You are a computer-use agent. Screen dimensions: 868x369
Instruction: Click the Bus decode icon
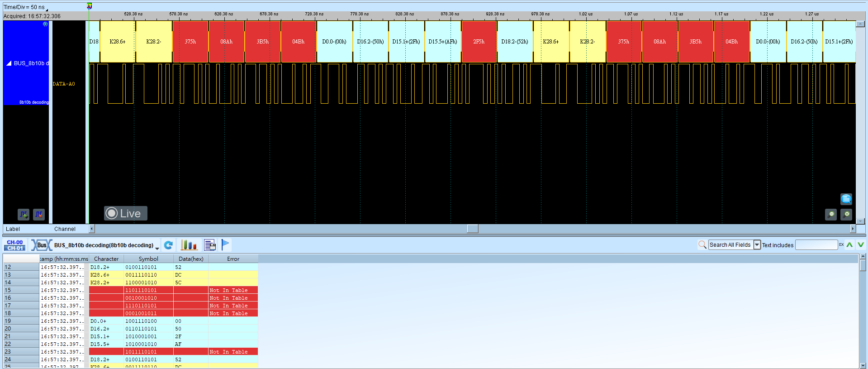[41, 245]
